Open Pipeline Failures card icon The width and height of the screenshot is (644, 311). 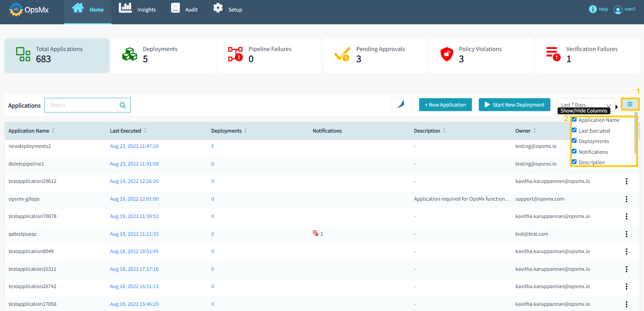[x=235, y=54]
